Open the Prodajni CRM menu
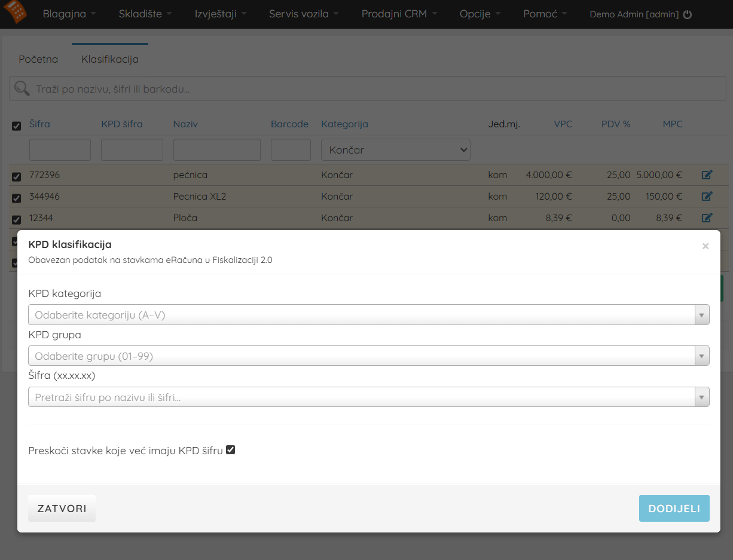733x560 pixels. (x=399, y=14)
